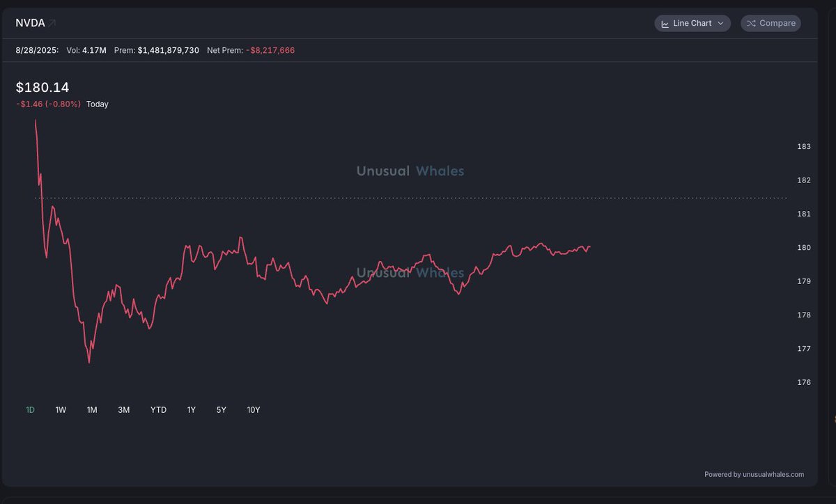Click the Today label
The image size is (836, 504).
pos(98,104)
